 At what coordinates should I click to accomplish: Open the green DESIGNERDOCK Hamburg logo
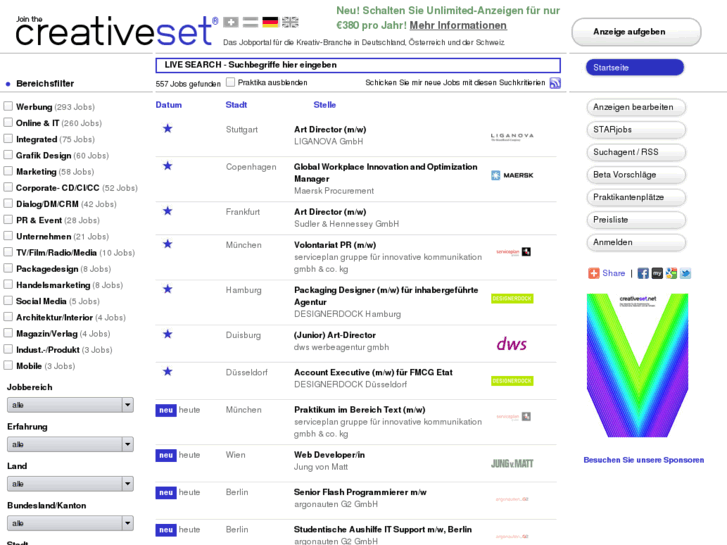coord(512,299)
